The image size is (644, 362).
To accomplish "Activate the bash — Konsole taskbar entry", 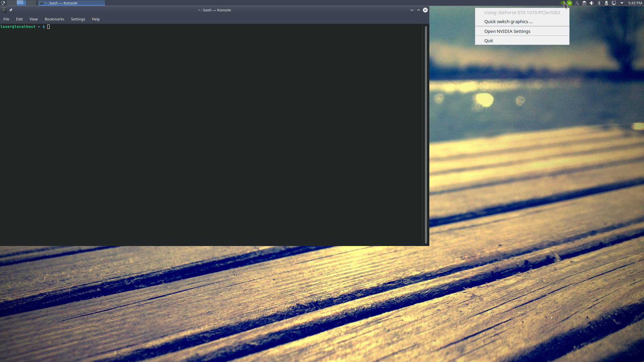I will pyautogui.click(x=71, y=3).
